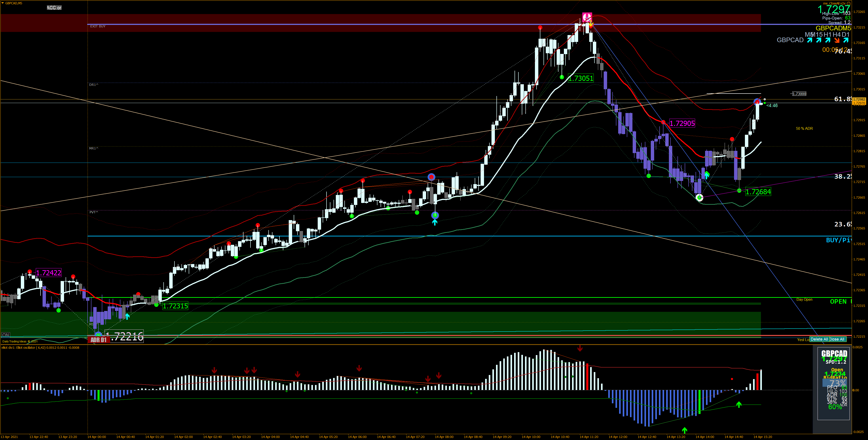The image size is (868, 440).
Task: Click the 1.73000 price level tag
Action: (x=799, y=94)
